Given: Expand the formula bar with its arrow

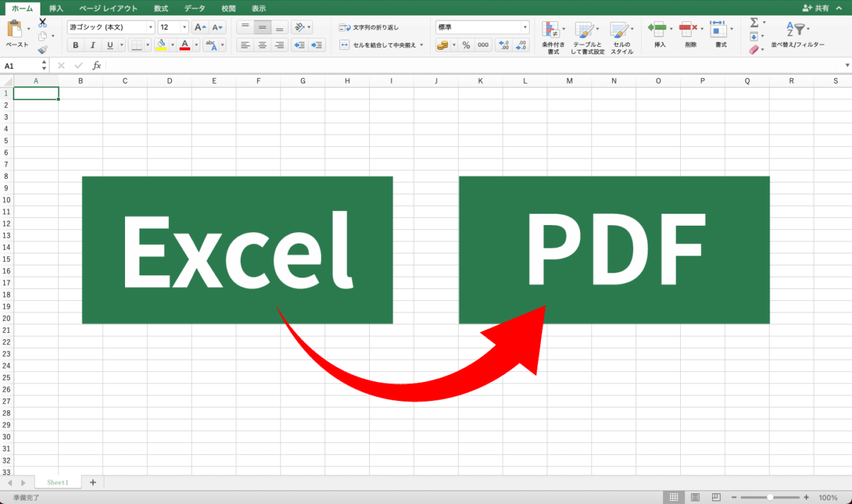Looking at the screenshot, I should [x=846, y=65].
